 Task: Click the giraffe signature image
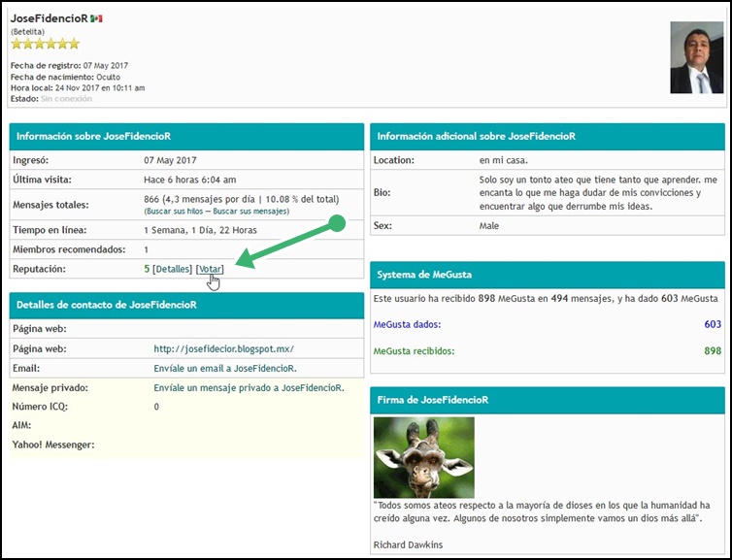pos(423,458)
